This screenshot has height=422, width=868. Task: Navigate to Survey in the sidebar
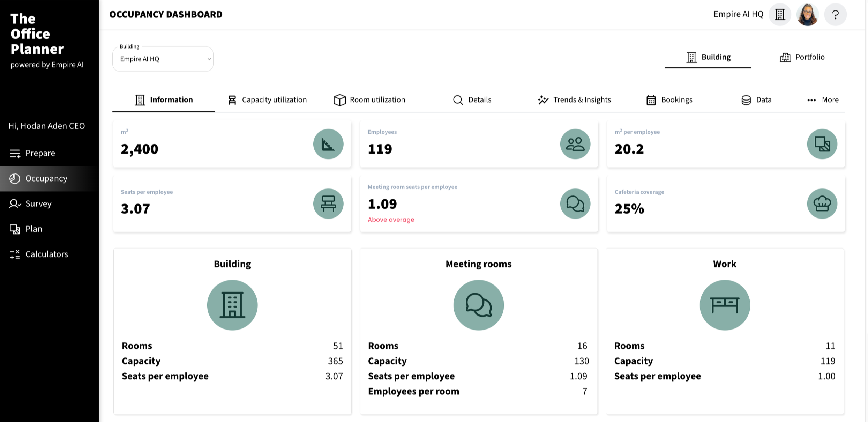[38, 203]
